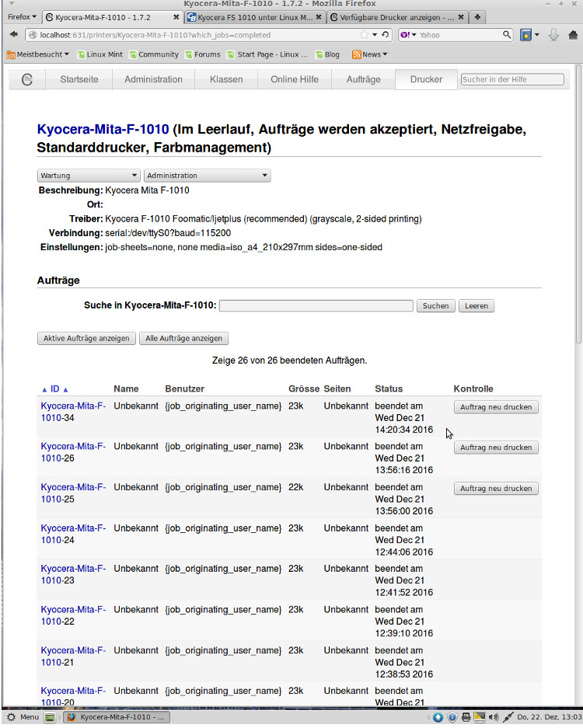
Task: Close the Kyocera FS 1010 unter Linux tab
Action: [x=319, y=17]
